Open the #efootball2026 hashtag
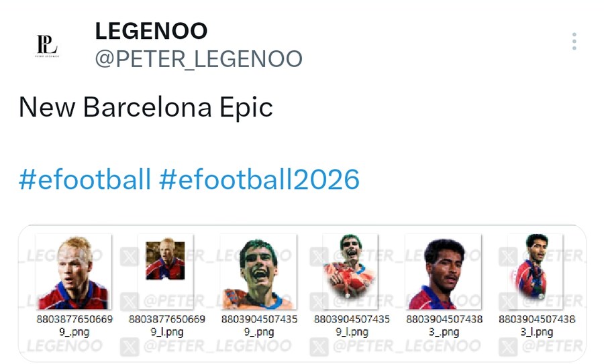Viewport: 604px width, 364px height. tap(259, 180)
